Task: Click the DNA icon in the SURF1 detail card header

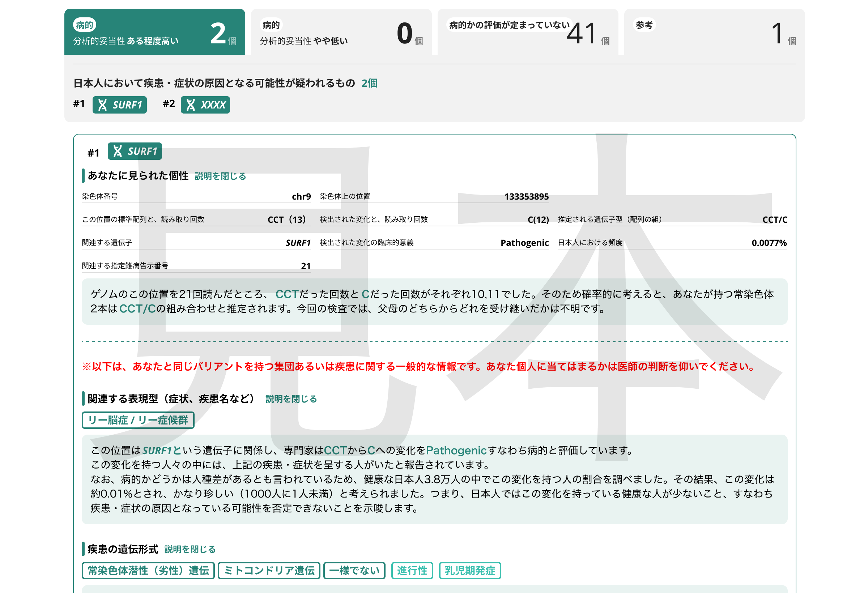Action: [x=118, y=151]
